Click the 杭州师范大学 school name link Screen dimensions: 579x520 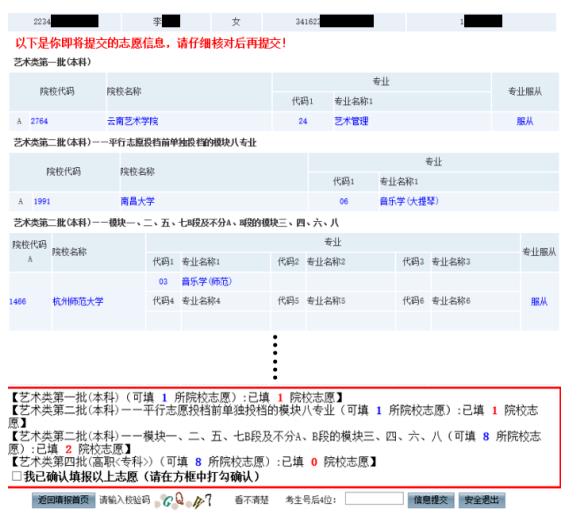[78, 301]
